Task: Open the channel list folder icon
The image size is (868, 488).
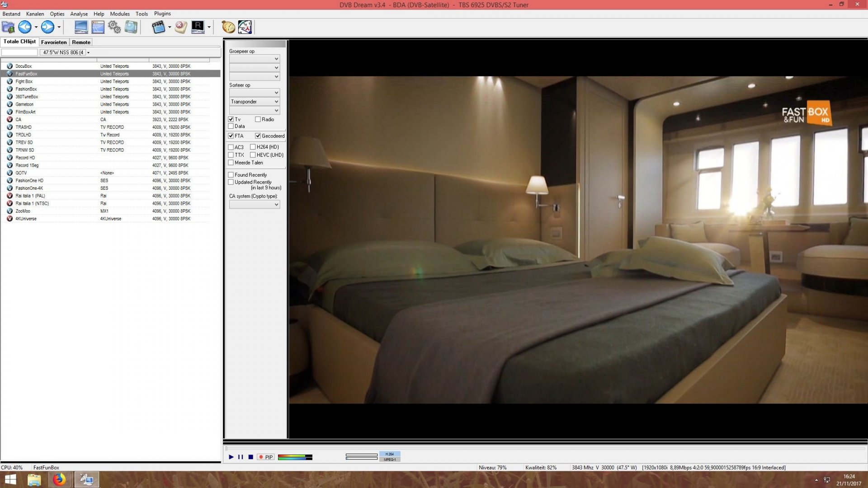Action: click(x=7, y=27)
